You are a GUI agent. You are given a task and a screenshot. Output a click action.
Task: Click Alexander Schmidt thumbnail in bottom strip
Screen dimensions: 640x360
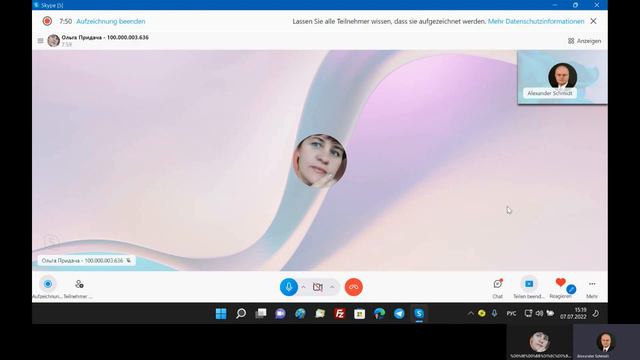point(606,342)
